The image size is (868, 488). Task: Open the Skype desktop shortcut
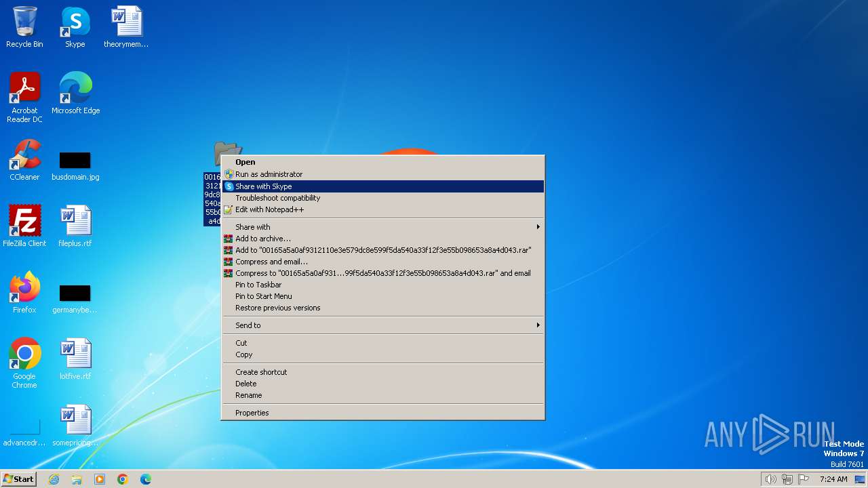click(x=75, y=28)
